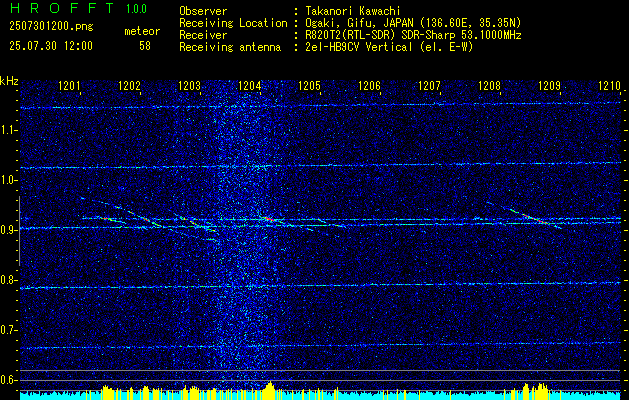Click the version number 1.0.0
Image resolution: width=629 pixels, height=400 pixels.
(136, 9)
